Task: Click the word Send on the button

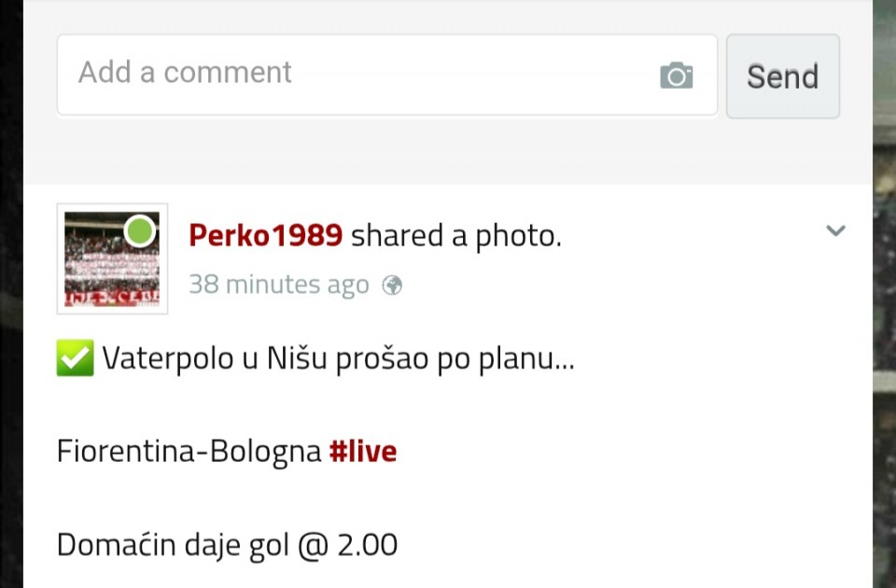Action: click(x=782, y=77)
